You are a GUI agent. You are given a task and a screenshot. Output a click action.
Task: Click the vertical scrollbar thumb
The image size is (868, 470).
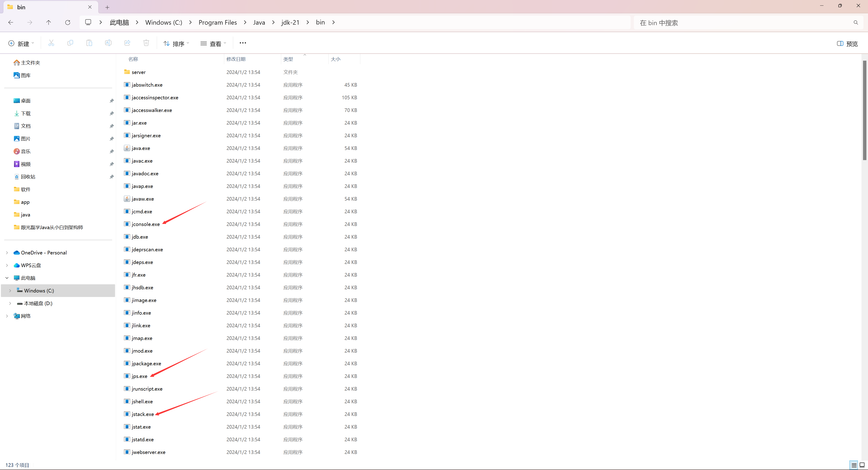(864, 110)
